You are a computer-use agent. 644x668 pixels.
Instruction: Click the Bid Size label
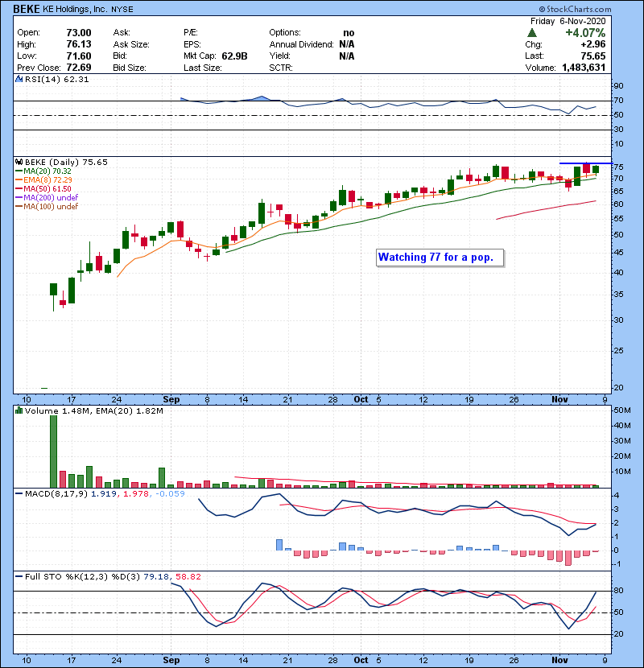130,68
